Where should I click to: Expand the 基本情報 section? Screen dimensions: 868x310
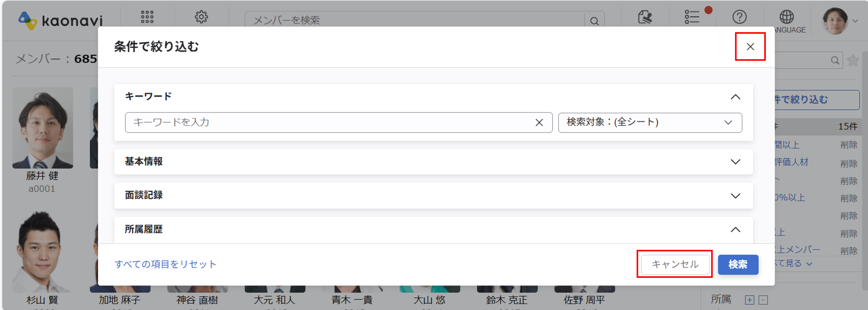pyautogui.click(x=735, y=162)
